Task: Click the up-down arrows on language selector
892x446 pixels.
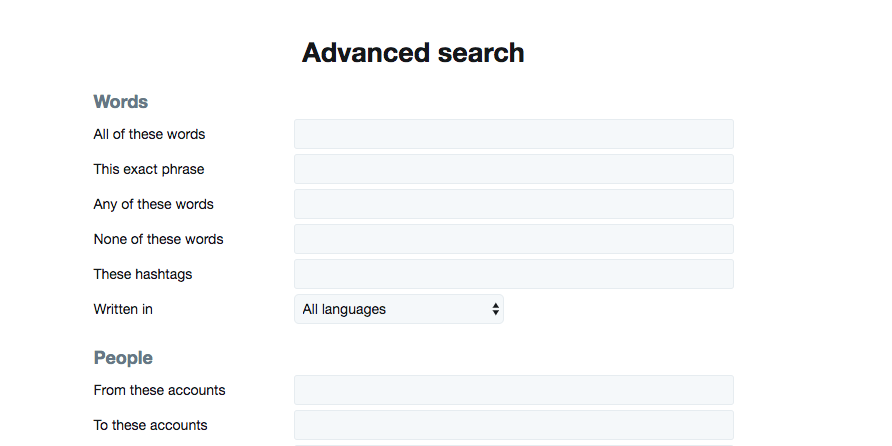Action: tap(495, 309)
